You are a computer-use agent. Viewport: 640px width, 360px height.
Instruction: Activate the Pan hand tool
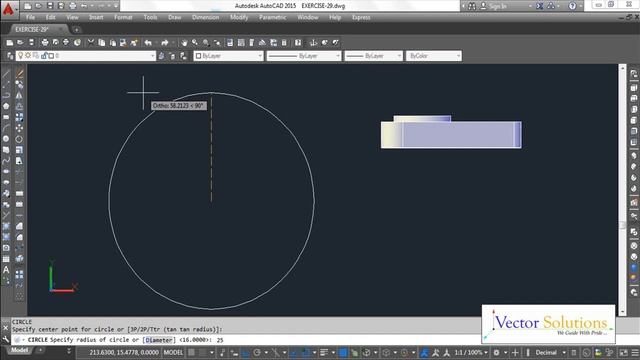point(184,42)
